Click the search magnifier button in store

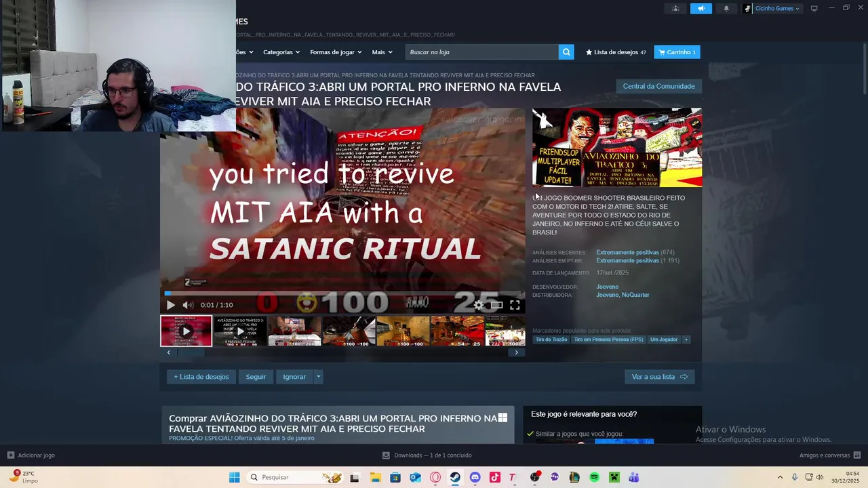click(566, 52)
